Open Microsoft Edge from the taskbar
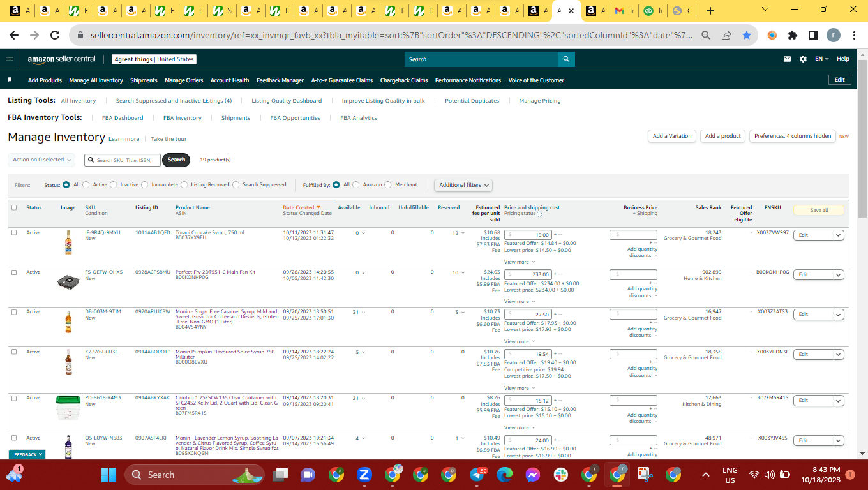The image size is (868, 490). click(505, 475)
